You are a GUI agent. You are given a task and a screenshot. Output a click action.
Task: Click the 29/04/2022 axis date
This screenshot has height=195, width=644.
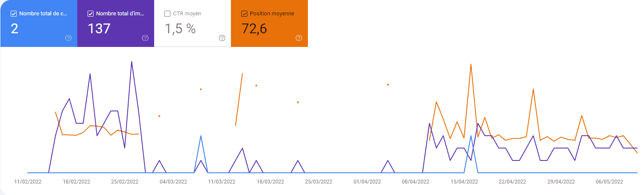coord(561,181)
